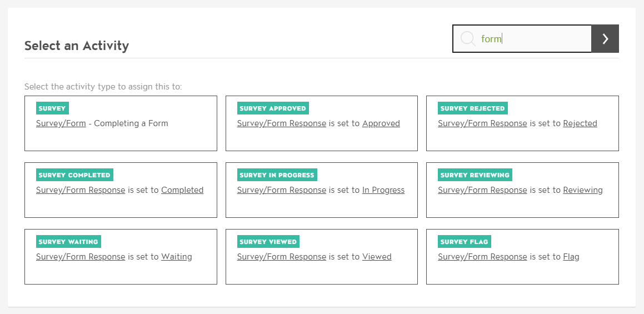Select the SURVEY WAITING badge
The height and width of the screenshot is (314, 644).
coord(68,242)
